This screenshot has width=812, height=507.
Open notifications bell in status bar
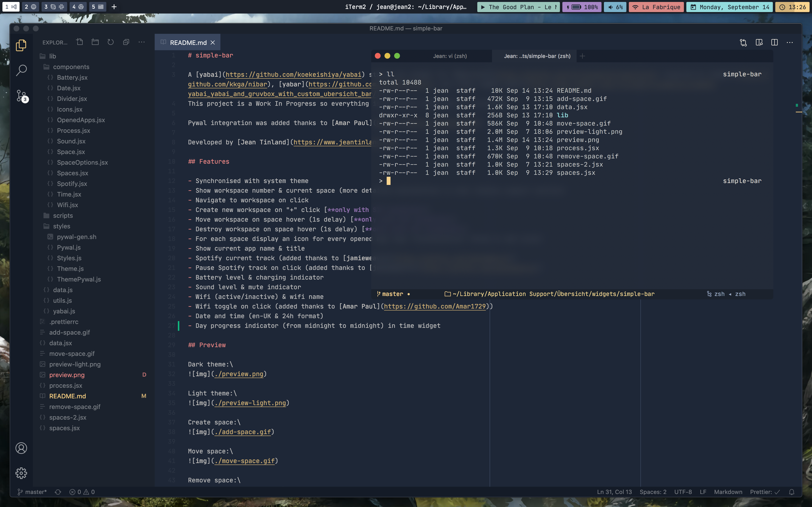pyautogui.click(x=791, y=492)
